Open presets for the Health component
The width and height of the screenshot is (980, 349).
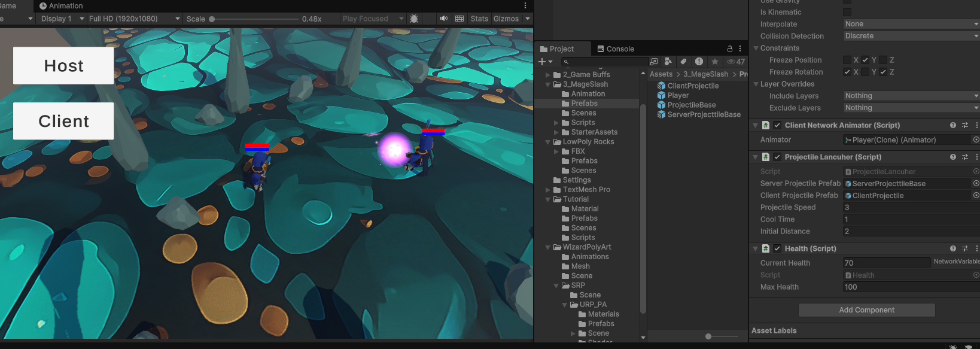point(965,248)
